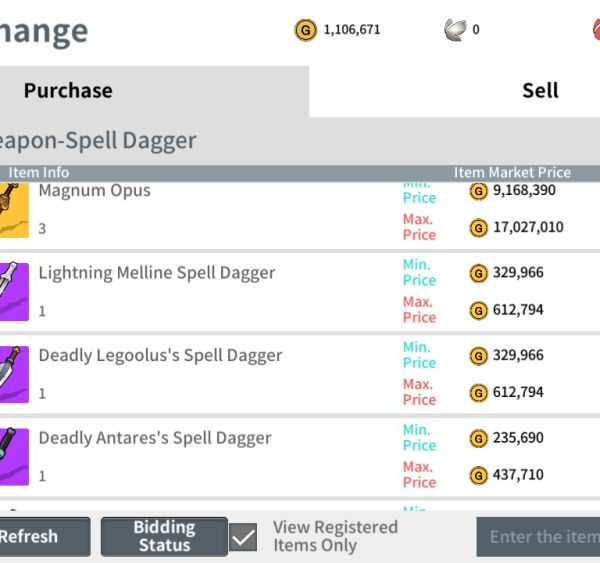The width and height of the screenshot is (600, 563).
Task: Open Bidding Status
Action: coord(164,536)
